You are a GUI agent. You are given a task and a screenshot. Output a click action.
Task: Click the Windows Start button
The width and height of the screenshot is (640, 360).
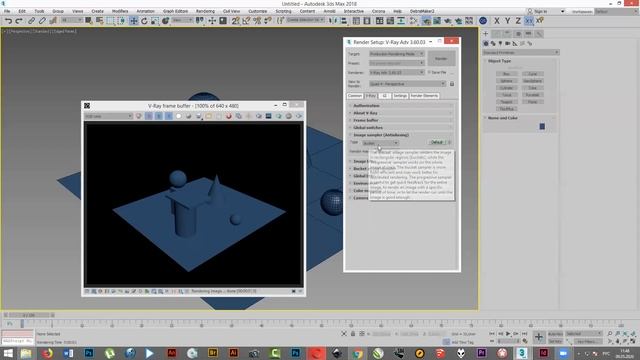point(7,353)
